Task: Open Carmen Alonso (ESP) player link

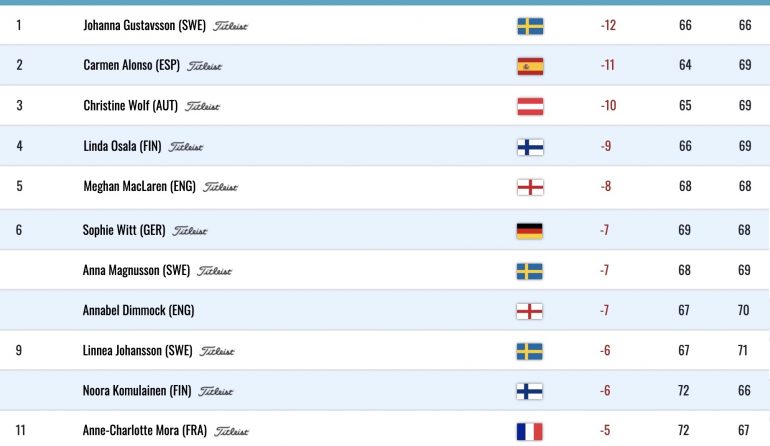Action: (132, 65)
